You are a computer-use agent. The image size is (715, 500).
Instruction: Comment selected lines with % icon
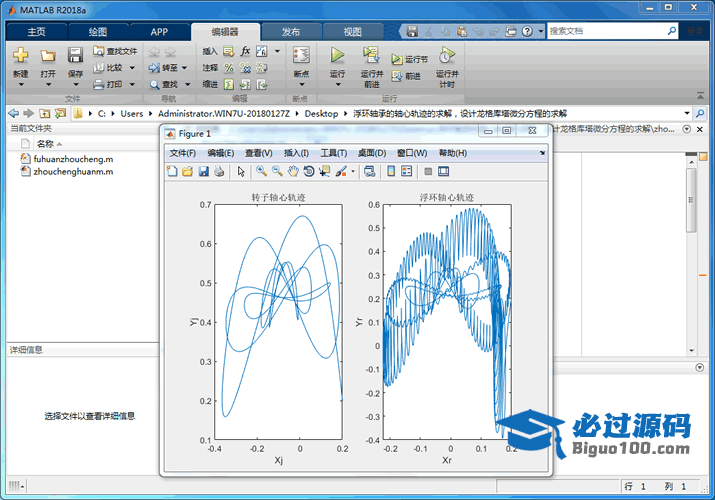[x=229, y=68]
